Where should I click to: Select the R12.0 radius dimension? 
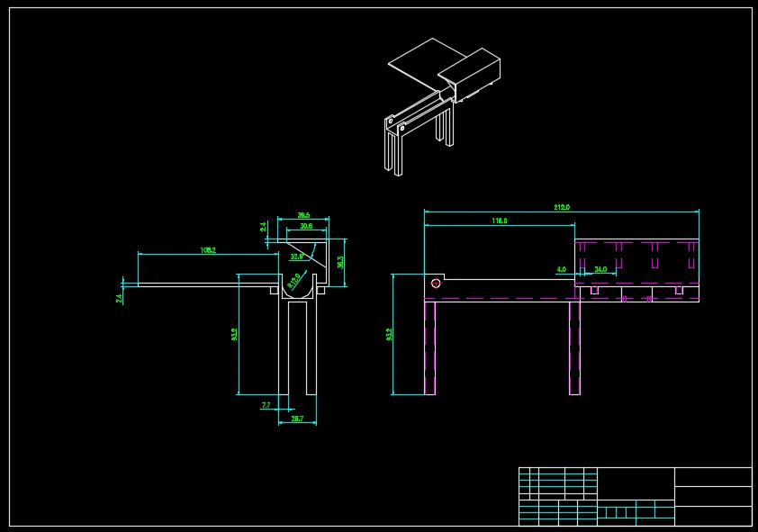pos(293,281)
